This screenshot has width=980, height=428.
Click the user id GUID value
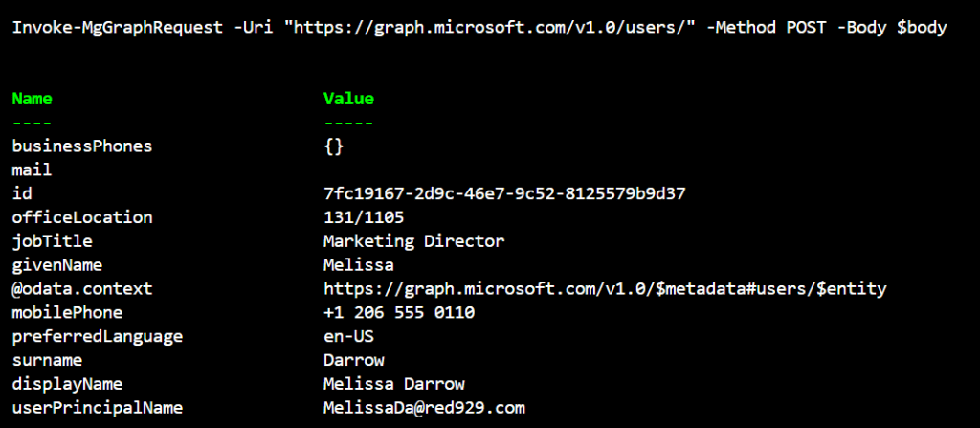tap(504, 194)
